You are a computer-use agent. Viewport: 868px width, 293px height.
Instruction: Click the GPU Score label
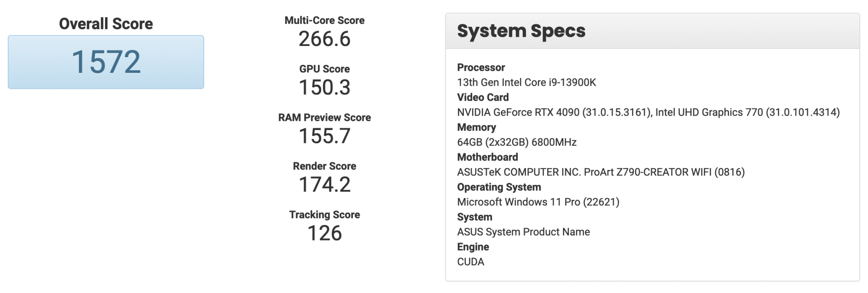click(x=324, y=69)
